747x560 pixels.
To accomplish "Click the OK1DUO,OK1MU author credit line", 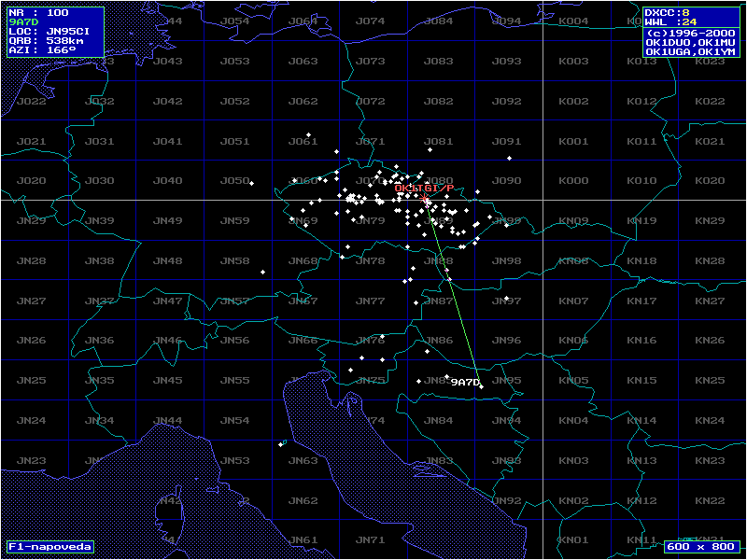I will pos(691,41).
